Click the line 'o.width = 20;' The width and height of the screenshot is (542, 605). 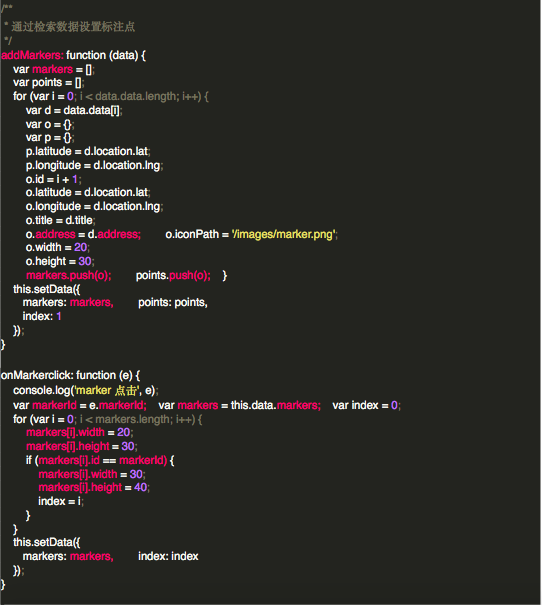[57, 247]
